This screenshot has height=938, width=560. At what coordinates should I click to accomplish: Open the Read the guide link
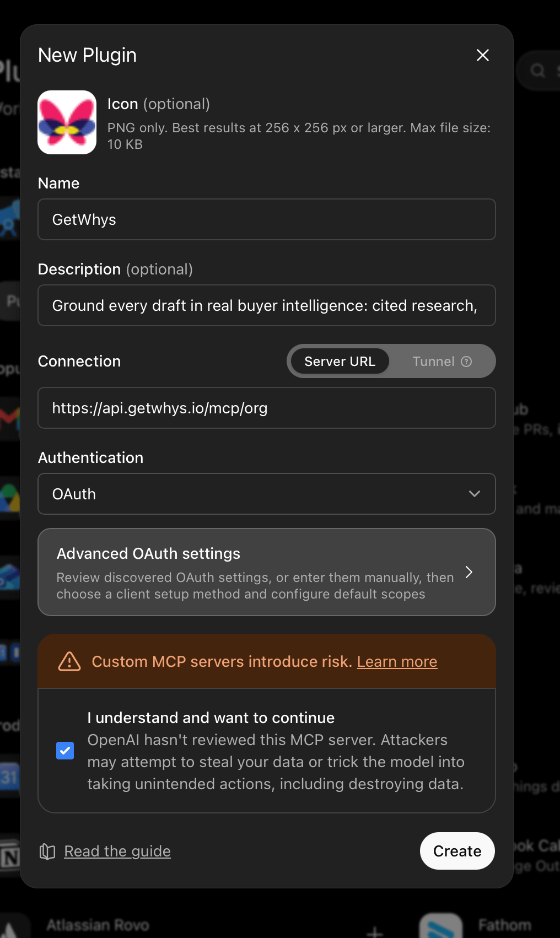coord(117,851)
